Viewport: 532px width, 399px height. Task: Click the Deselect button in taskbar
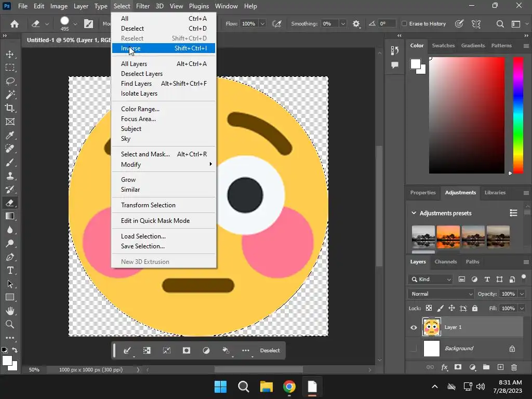(x=270, y=351)
